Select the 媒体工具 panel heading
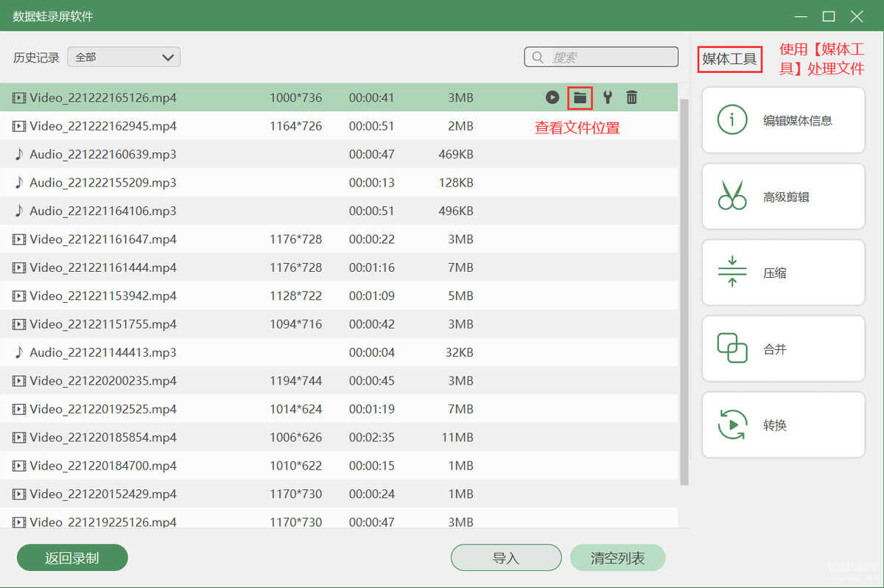 [730, 59]
